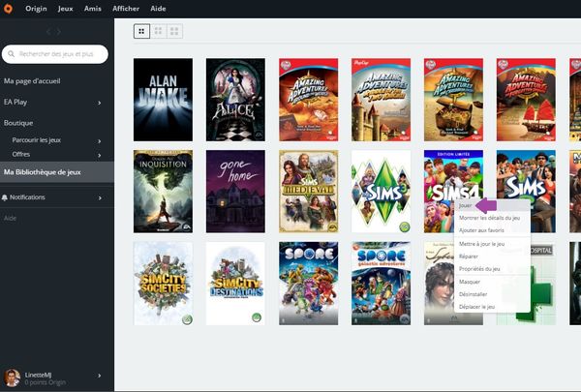The height and width of the screenshot is (392, 581).
Task: Expand the LinetteMJ account chevron
Action: point(100,376)
